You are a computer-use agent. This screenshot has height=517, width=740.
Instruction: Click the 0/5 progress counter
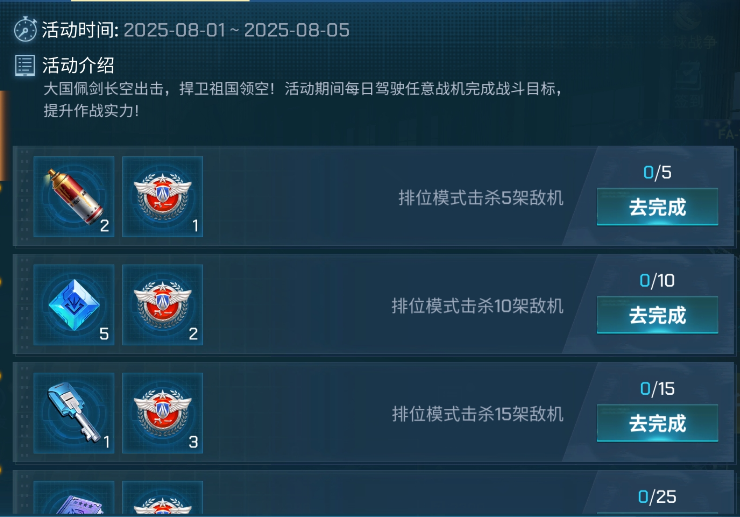[657, 172]
